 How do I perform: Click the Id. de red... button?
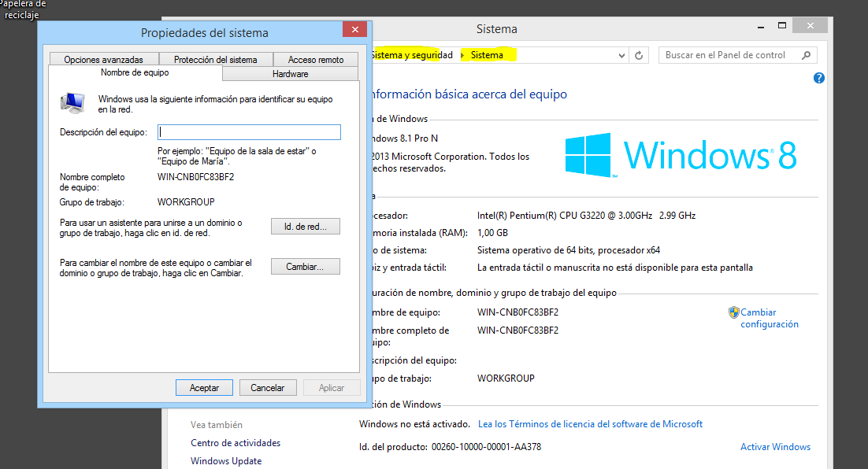tap(305, 226)
